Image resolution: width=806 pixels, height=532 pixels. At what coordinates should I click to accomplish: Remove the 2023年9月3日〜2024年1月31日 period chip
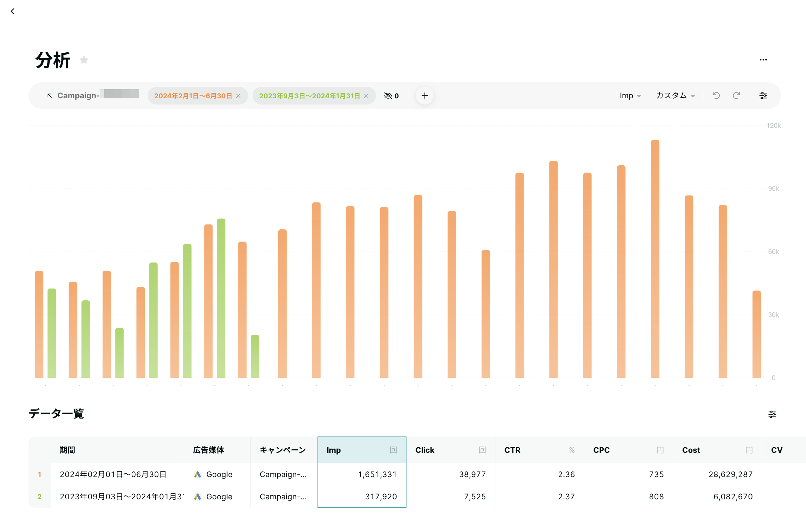pos(366,96)
